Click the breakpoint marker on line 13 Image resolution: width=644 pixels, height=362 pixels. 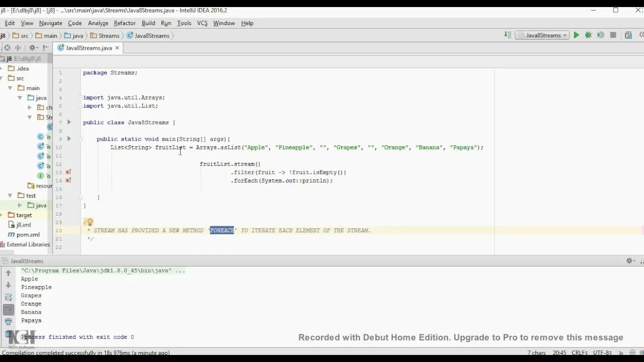click(x=68, y=172)
